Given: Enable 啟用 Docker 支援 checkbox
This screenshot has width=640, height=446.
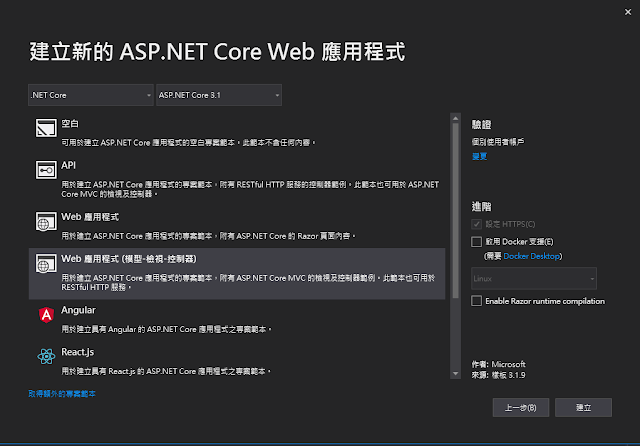Looking at the screenshot, I should point(476,242).
